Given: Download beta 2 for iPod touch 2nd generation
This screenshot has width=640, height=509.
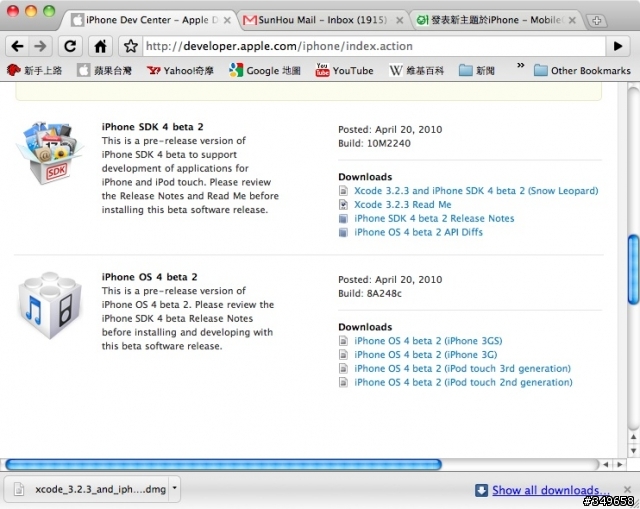Looking at the screenshot, I should pyautogui.click(x=463, y=382).
